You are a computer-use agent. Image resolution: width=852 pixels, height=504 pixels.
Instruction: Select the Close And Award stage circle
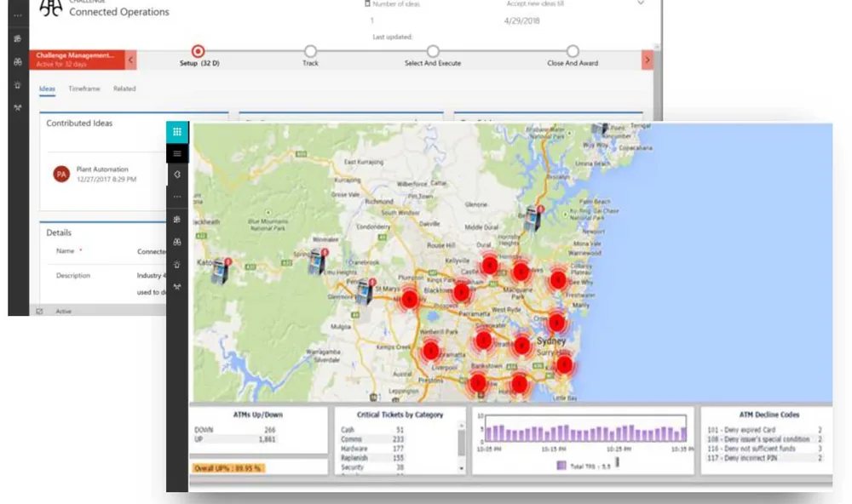pos(573,51)
